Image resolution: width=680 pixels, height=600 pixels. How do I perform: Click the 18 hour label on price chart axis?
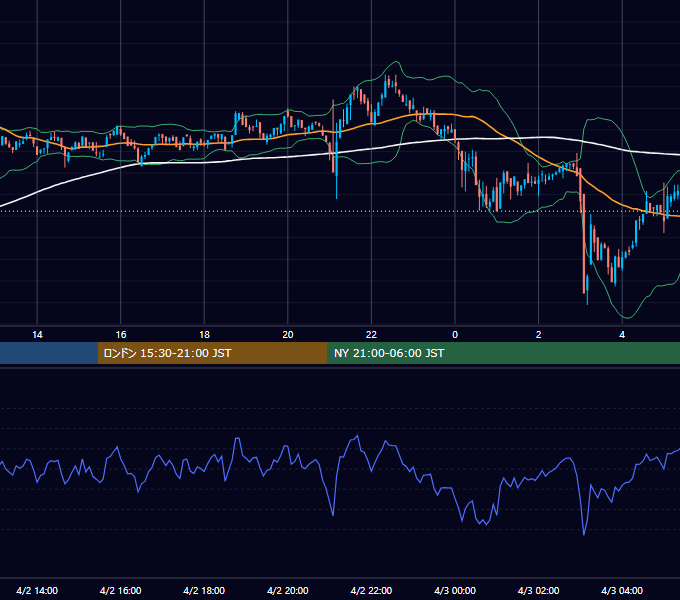point(204,334)
